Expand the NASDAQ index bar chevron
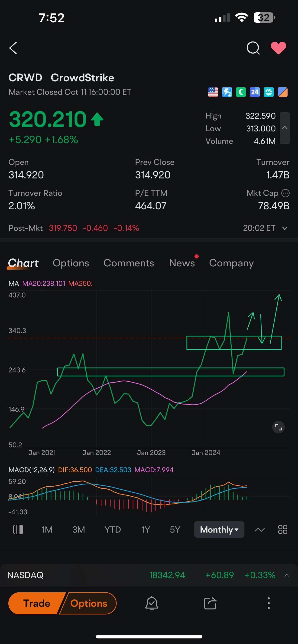The height and width of the screenshot is (644, 298). pos(287,575)
